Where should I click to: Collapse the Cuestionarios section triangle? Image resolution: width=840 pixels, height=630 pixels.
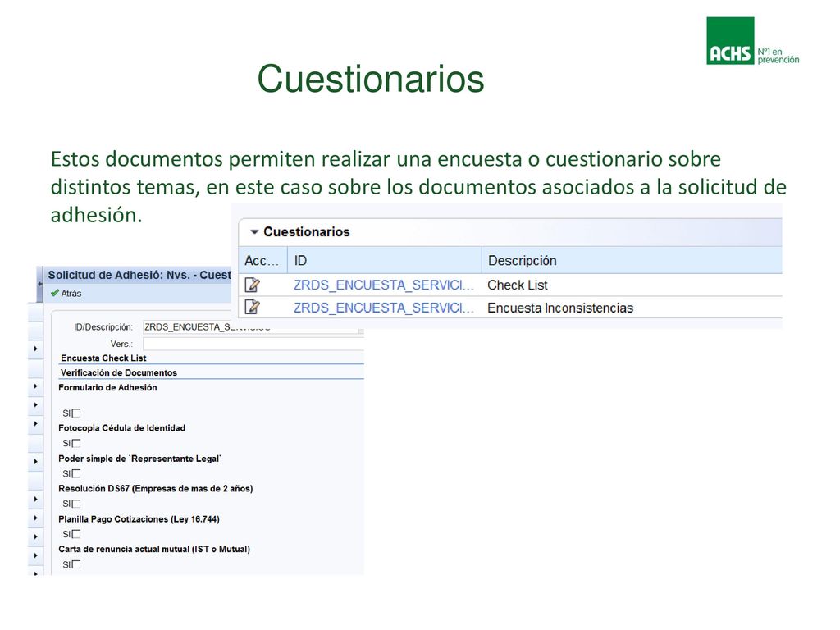254,232
